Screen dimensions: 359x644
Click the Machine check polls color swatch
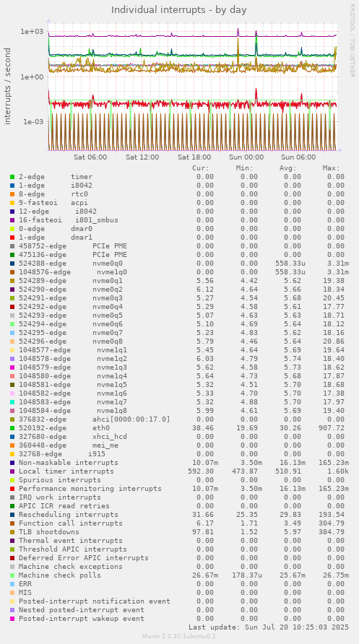(x=12, y=575)
